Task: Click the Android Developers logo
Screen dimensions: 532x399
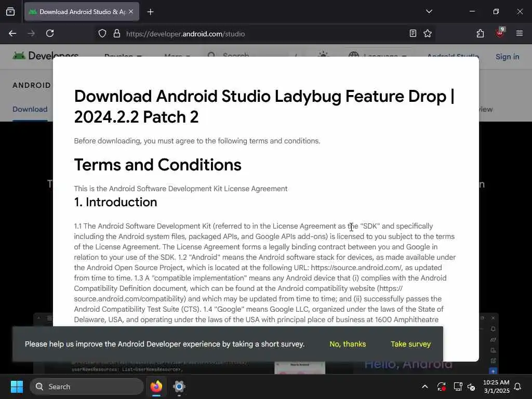Action: pos(46,56)
